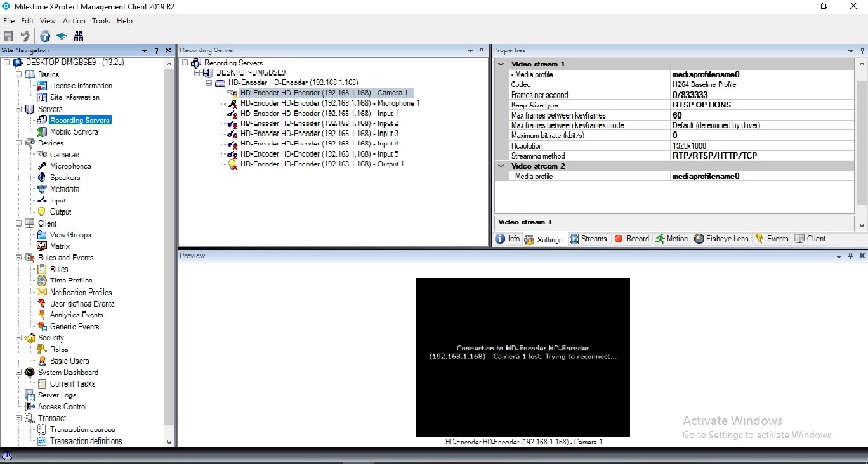Select Input 3 in Recording Server tree
Image resolution: width=868 pixels, height=464 pixels.
click(319, 133)
